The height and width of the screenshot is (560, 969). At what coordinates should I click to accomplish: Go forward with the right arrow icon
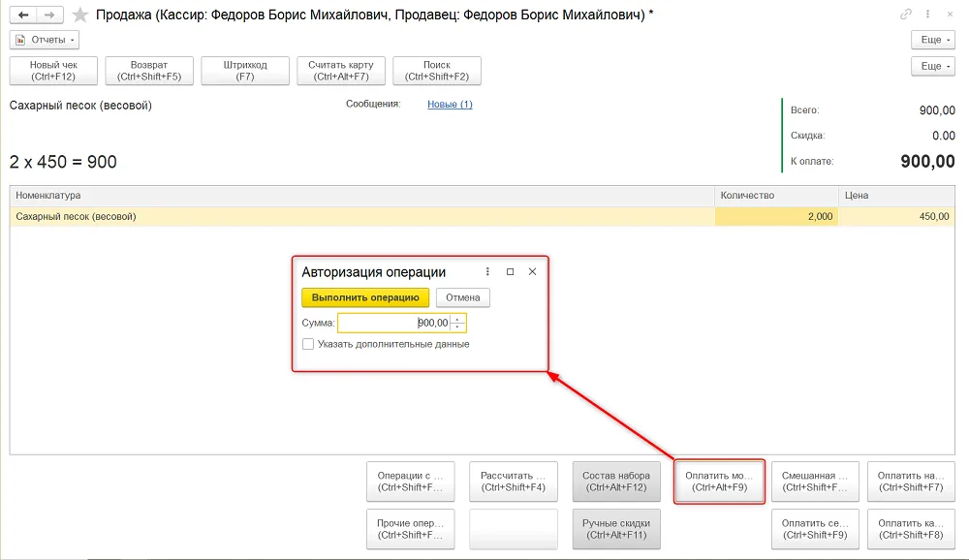pos(49,15)
